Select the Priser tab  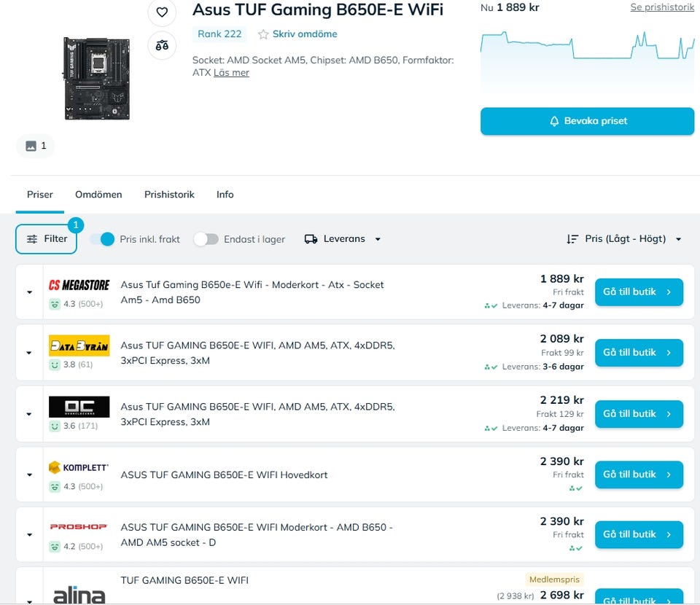coord(39,195)
